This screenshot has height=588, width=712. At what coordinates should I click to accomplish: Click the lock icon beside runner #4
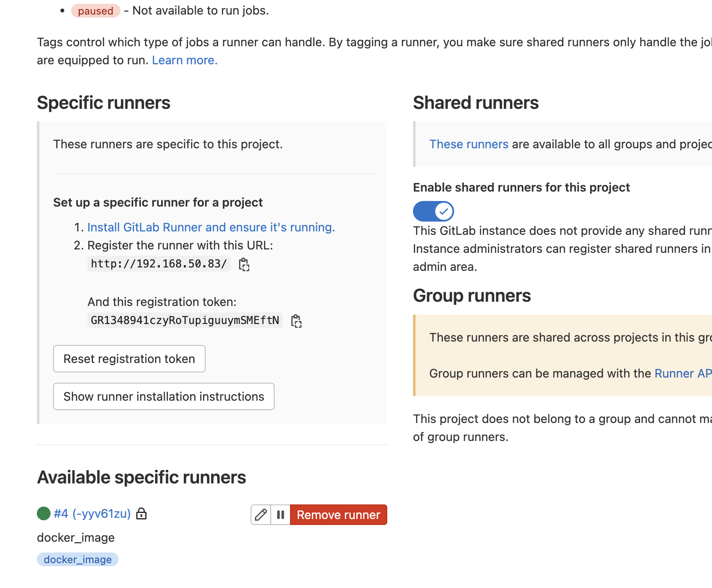pyautogui.click(x=141, y=513)
